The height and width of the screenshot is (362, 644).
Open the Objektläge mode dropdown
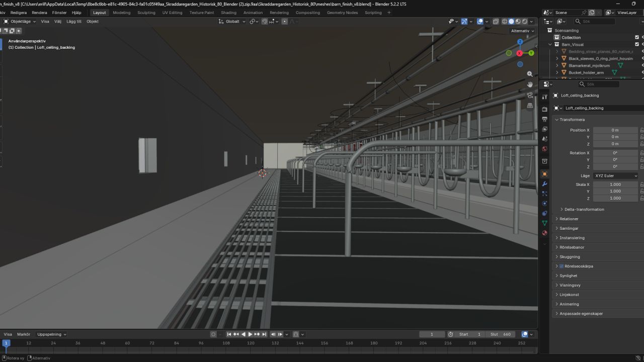19,22
